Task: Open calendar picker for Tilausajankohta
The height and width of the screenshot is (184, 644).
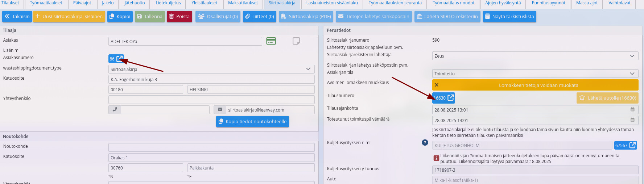Action: (632, 110)
